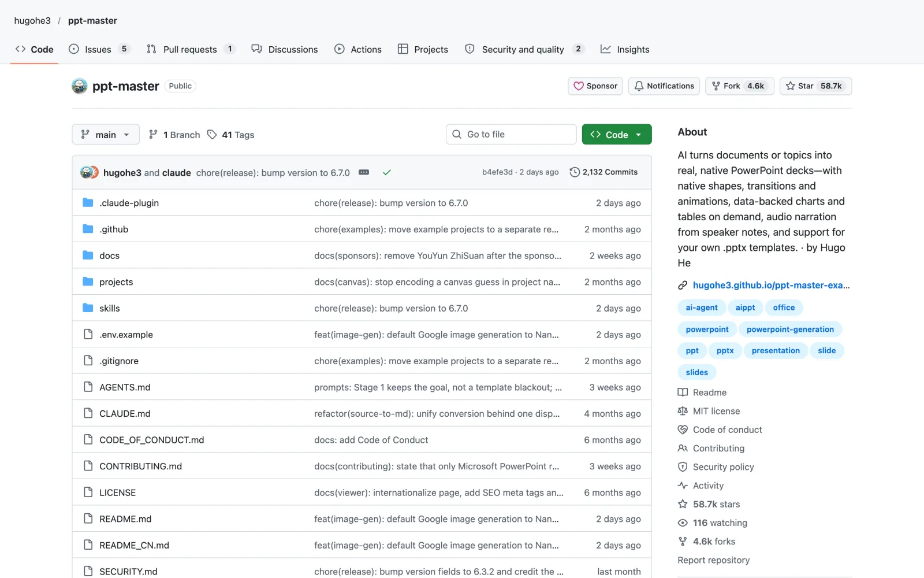This screenshot has width=924, height=578.
Task: Open the .gitignore file
Action: click(x=119, y=361)
